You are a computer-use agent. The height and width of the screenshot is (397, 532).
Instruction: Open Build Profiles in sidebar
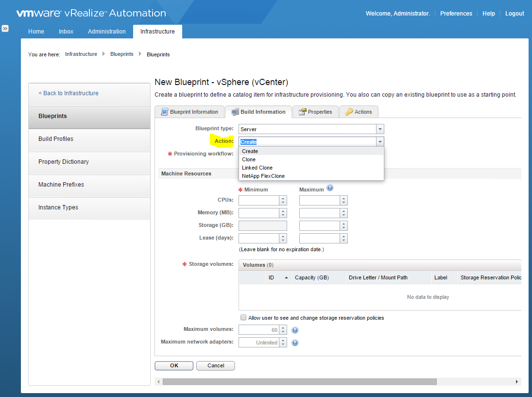tap(89, 139)
